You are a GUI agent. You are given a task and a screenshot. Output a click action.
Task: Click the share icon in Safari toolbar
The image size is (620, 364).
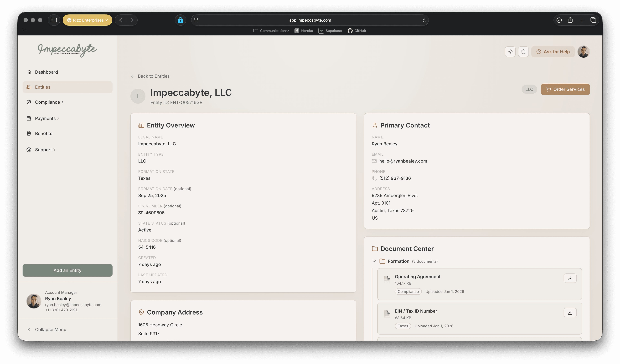point(570,20)
